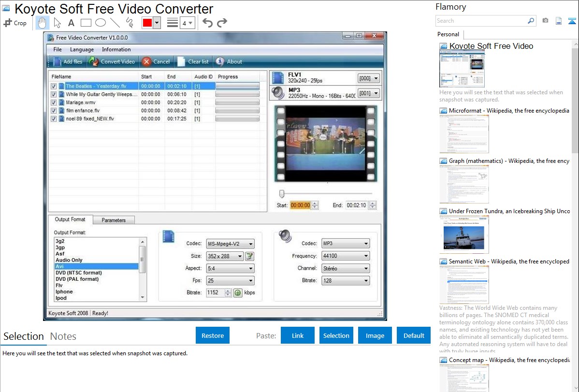Click the Paste Default button
Viewport: 579px width, 392px height.
pos(414,335)
